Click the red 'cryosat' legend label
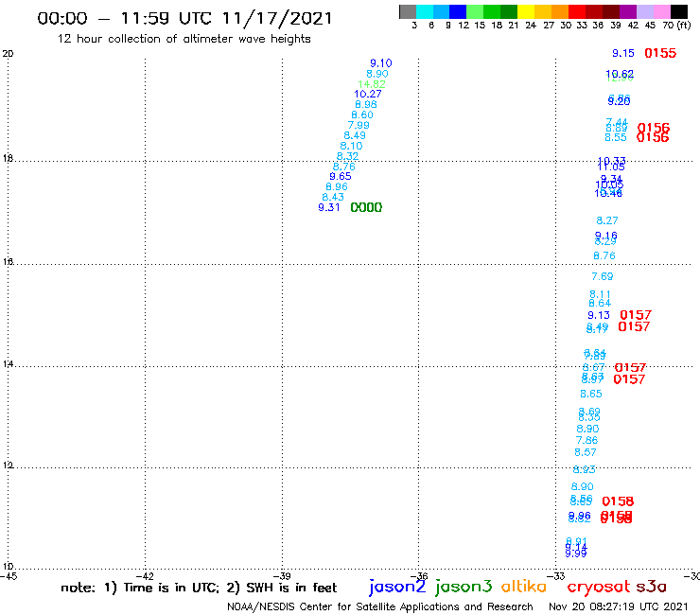Screen dimensions: 700x615 click(x=599, y=587)
